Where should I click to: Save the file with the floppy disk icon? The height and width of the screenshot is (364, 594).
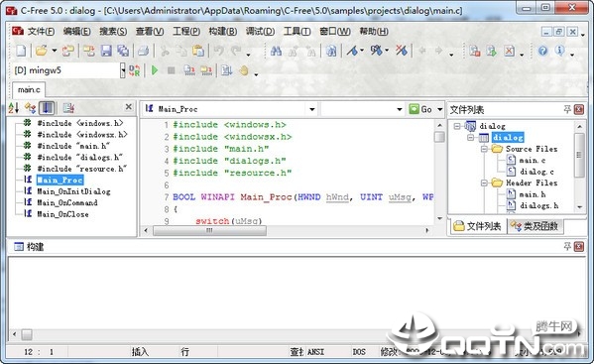tap(106, 51)
